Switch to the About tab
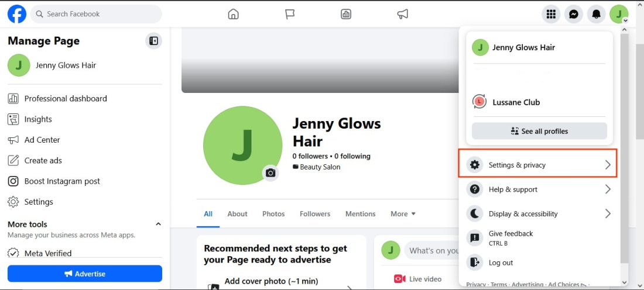644x290 pixels. pyautogui.click(x=237, y=214)
